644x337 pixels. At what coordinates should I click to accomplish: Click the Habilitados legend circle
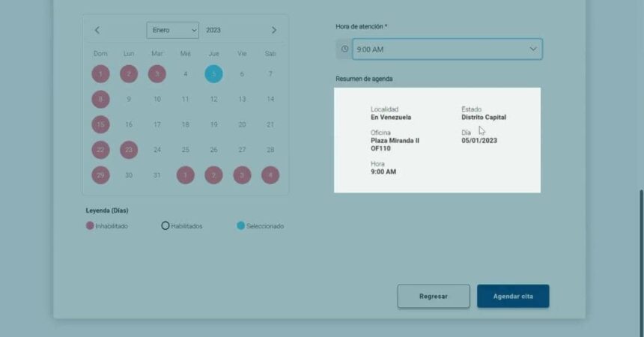165,225
